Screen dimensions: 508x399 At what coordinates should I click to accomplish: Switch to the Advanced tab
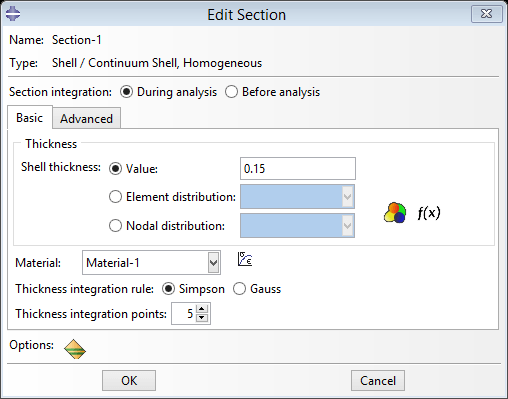pyautogui.click(x=86, y=119)
